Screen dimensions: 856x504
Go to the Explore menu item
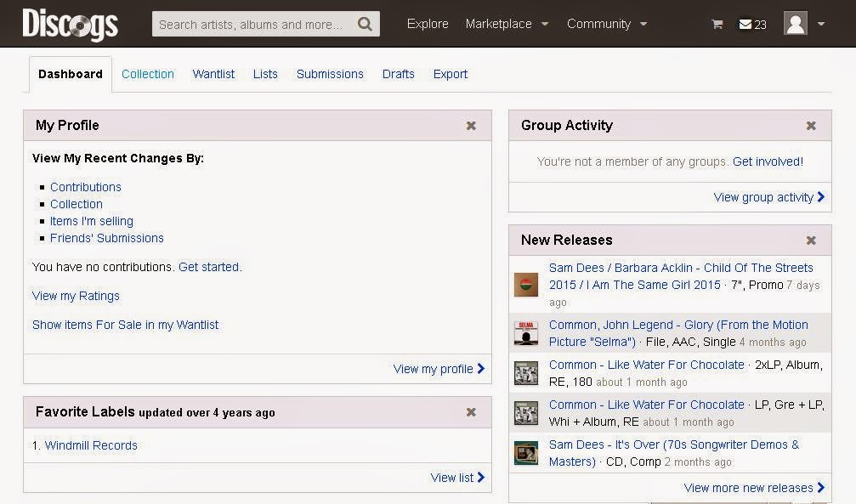coord(428,24)
